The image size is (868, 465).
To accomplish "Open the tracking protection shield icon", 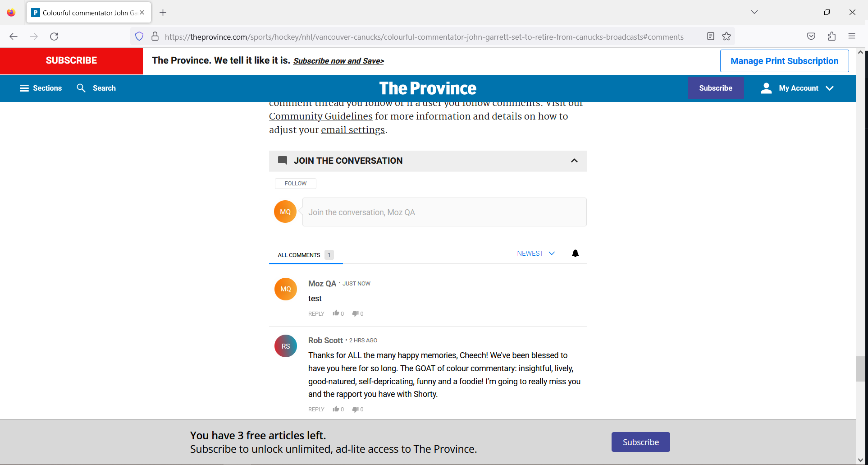I will click(x=139, y=36).
